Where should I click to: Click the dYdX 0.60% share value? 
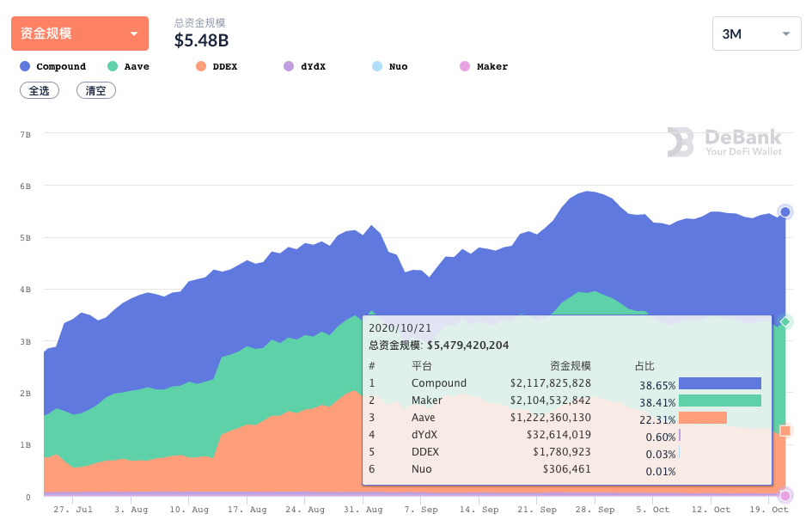coord(660,437)
